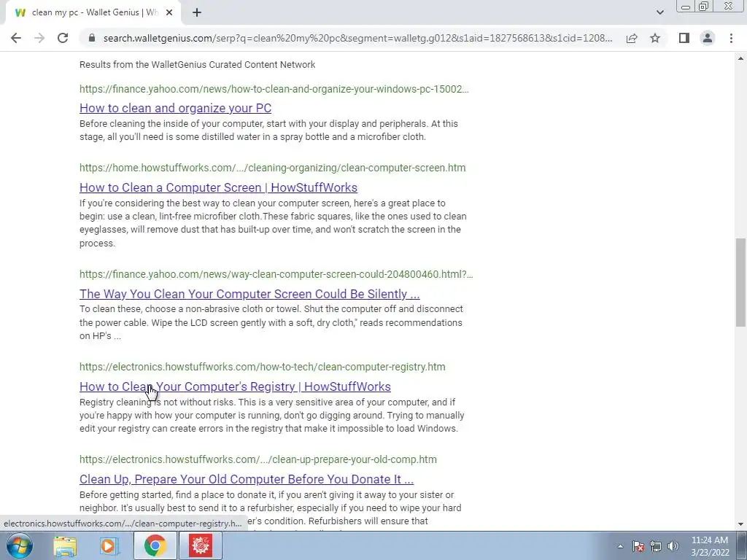Reload the page with the refresh icon
The width and height of the screenshot is (747, 560).
point(63,38)
